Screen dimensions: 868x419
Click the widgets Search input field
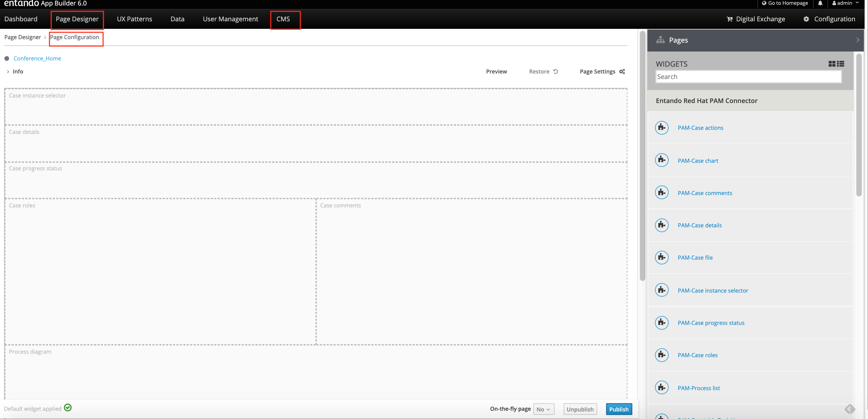point(748,77)
